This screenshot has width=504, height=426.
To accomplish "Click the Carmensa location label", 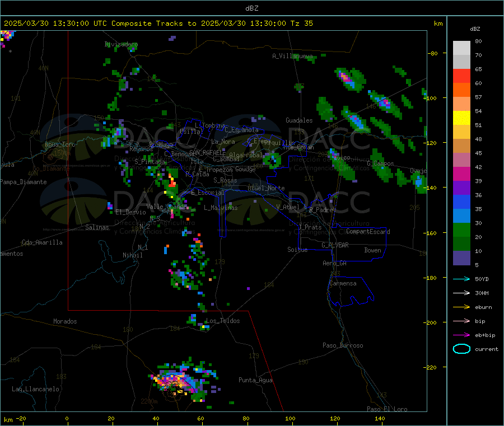I will tap(343, 284).
